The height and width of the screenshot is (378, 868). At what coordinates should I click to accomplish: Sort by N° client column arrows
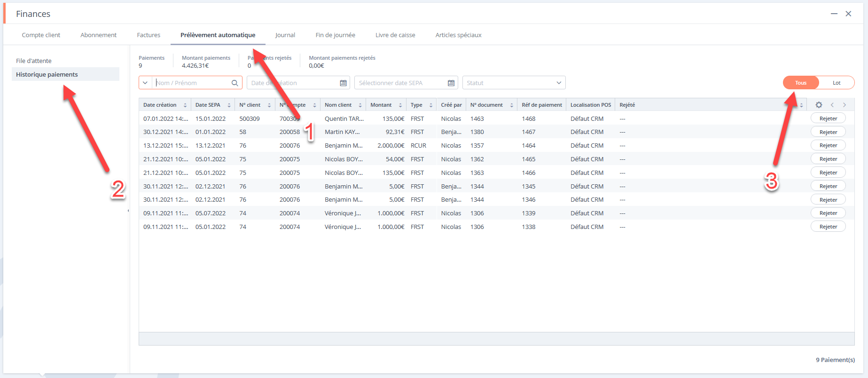269,105
